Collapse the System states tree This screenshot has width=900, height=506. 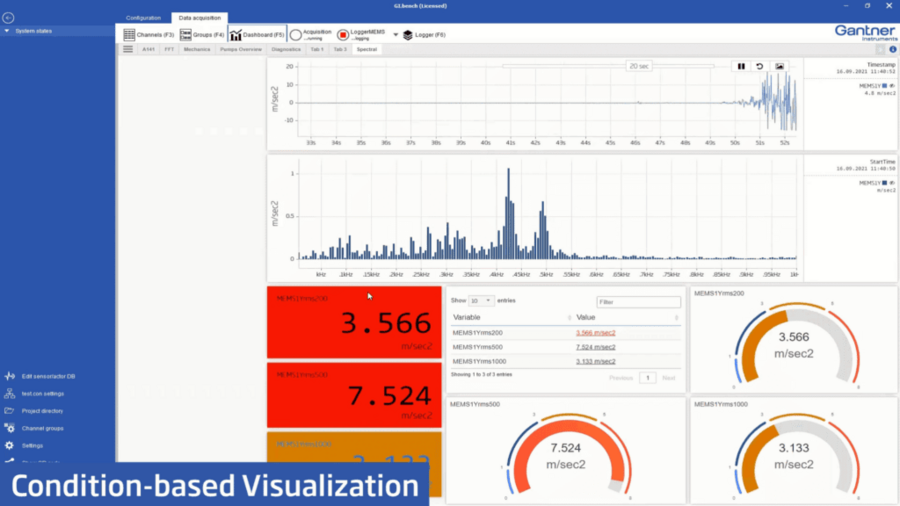click(x=7, y=31)
